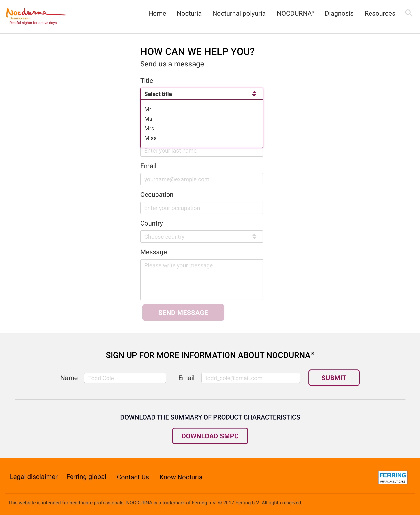Open the Nocturnal polyuria page
The height and width of the screenshot is (515, 420).
tap(239, 13)
